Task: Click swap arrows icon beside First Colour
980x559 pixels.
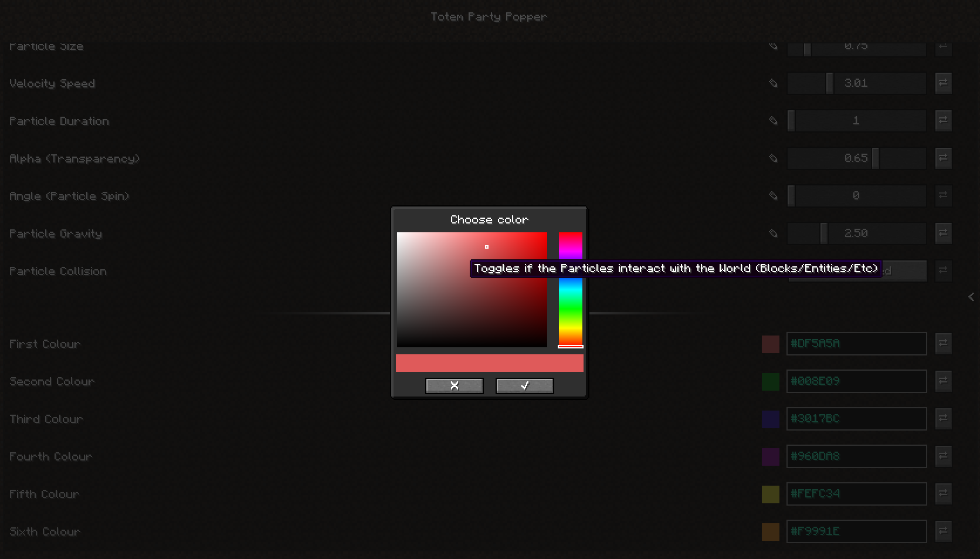Action: 943,343
